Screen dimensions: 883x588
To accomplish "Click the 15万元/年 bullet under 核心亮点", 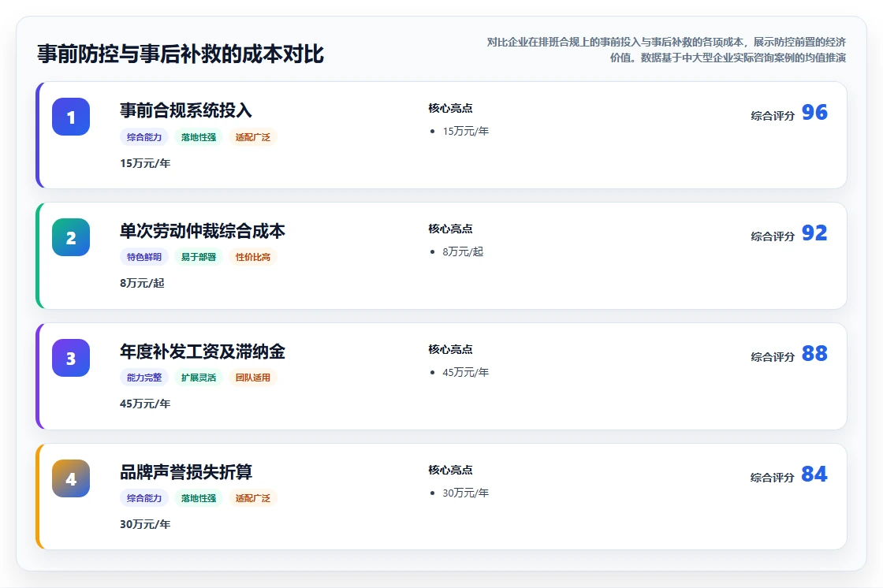I will pyautogui.click(x=466, y=131).
